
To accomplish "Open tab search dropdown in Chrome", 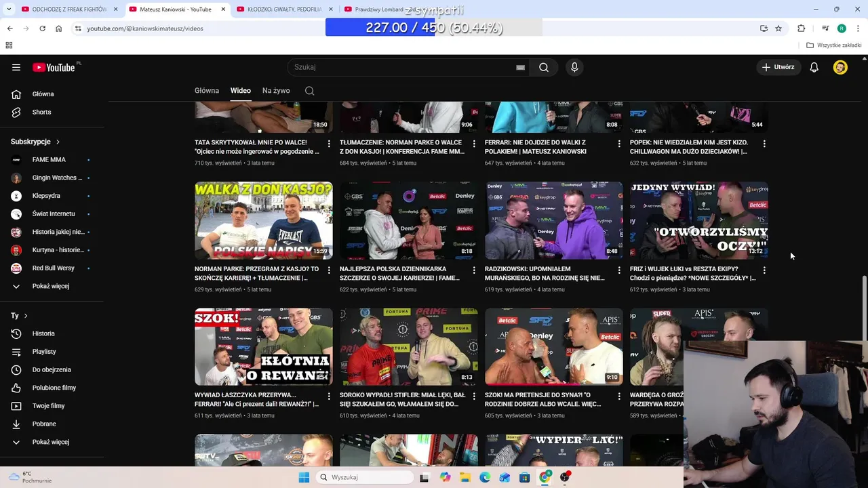I will (9, 9).
